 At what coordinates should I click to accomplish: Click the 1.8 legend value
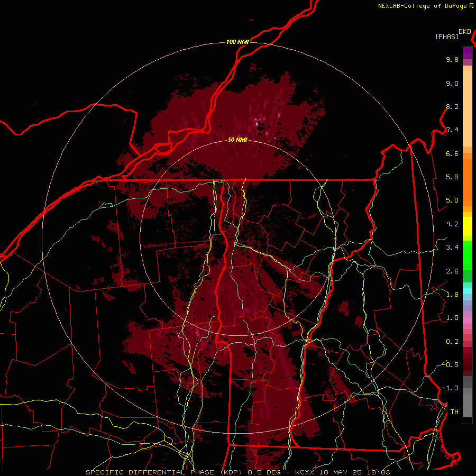point(452,295)
